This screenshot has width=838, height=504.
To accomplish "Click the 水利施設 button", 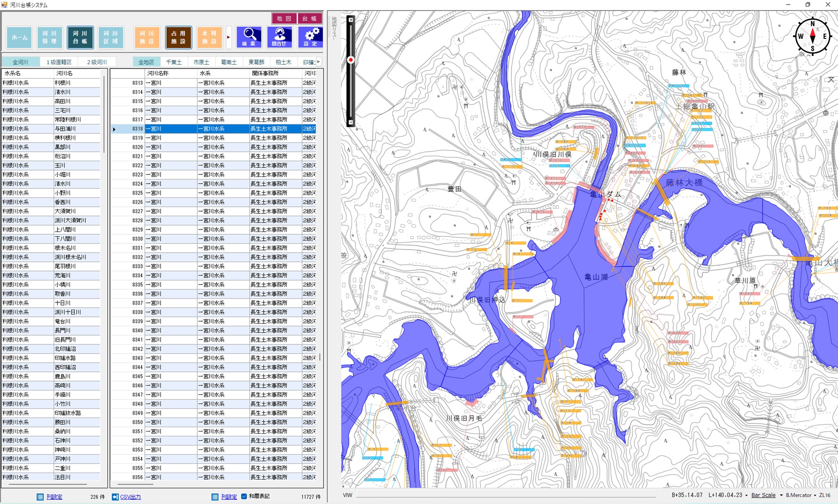I will (209, 38).
